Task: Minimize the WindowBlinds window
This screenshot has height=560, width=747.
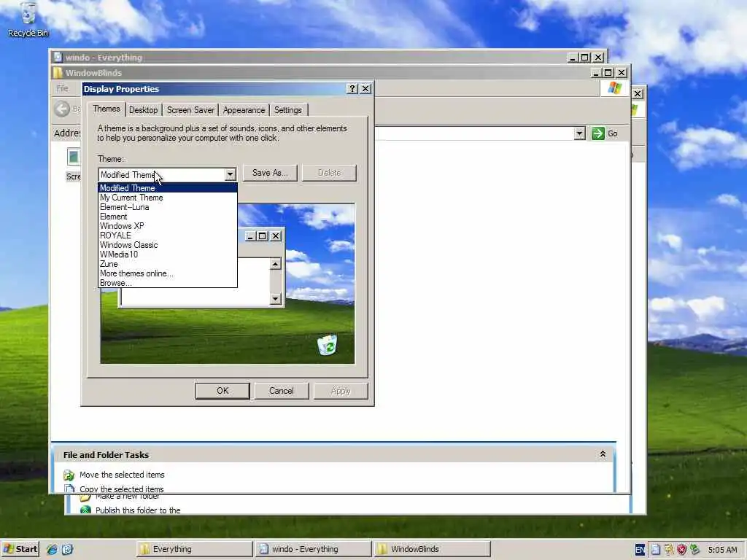Action: click(x=596, y=73)
